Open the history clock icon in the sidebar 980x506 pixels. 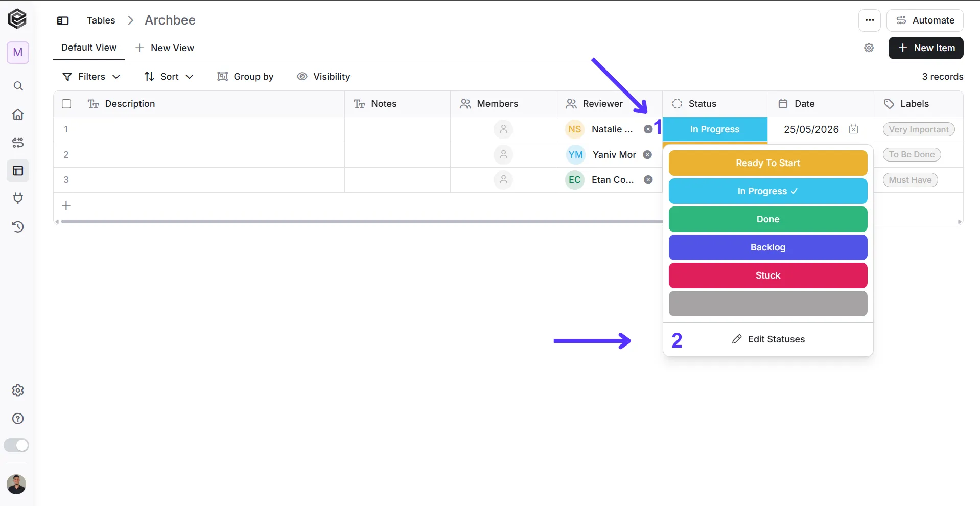[18, 227]
